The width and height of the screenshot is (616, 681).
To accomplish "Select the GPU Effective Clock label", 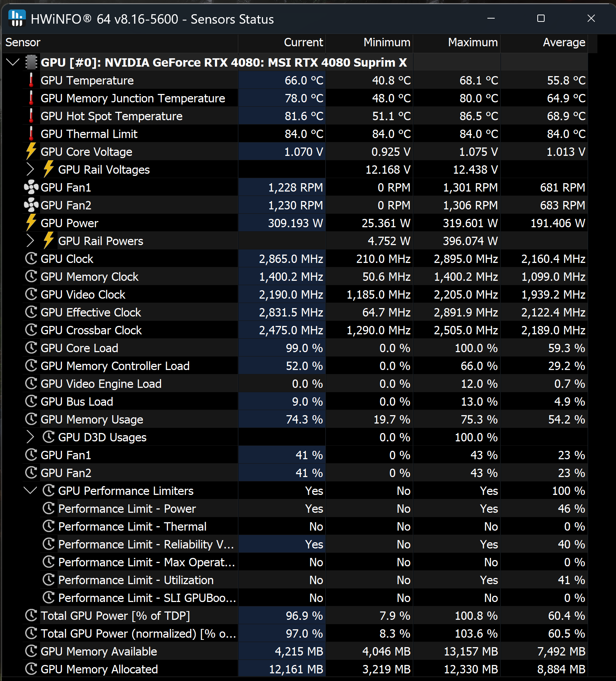I will pyautogui.click(x=91, y=312).
